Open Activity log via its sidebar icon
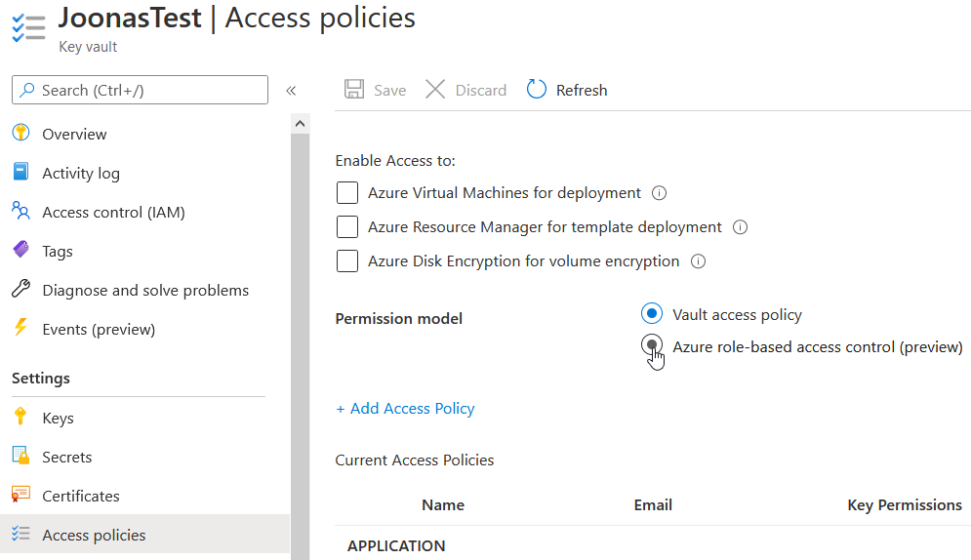The image size is (971, 560). pos(20,173)
